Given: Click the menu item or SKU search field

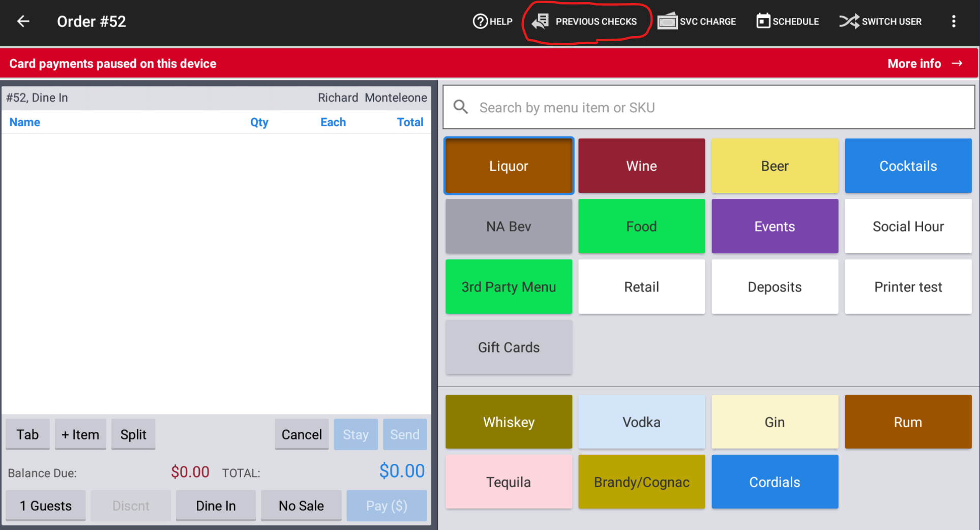Looking at the screenshot, I should pos(708,107).
